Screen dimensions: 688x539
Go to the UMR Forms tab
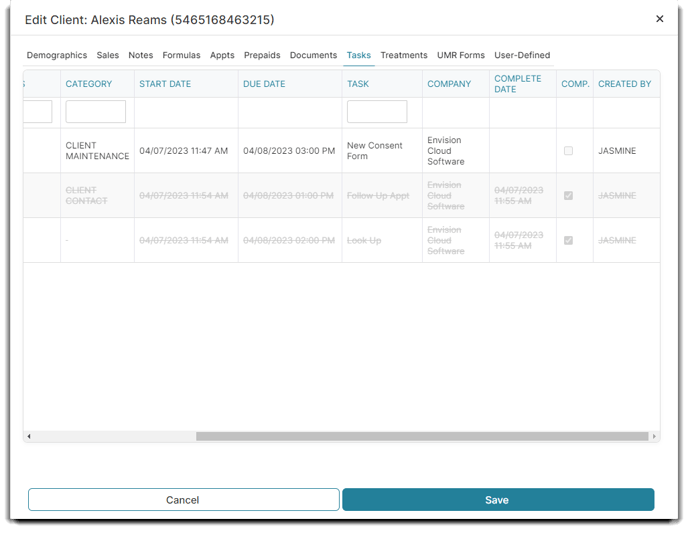pos(461,55)
